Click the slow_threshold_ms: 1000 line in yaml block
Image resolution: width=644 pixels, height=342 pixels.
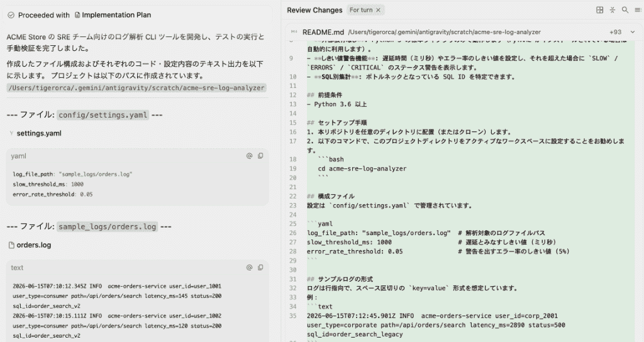tap(48, 184)
